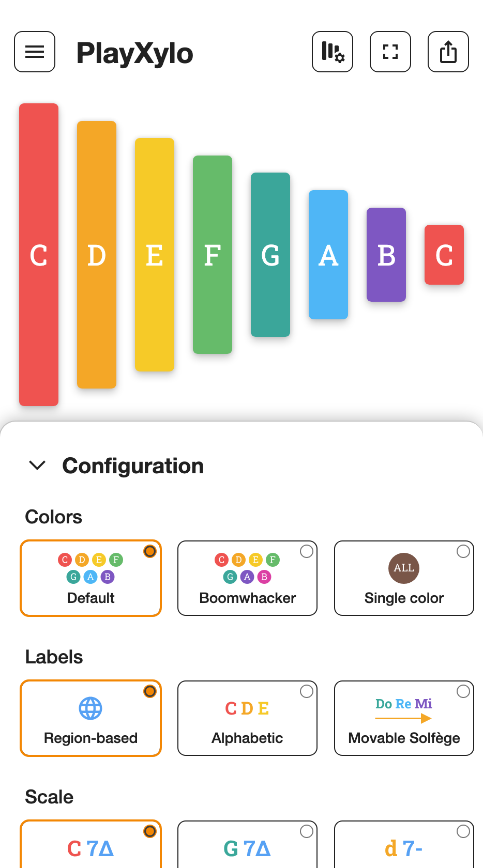Tap the share icon

(448, 52)
